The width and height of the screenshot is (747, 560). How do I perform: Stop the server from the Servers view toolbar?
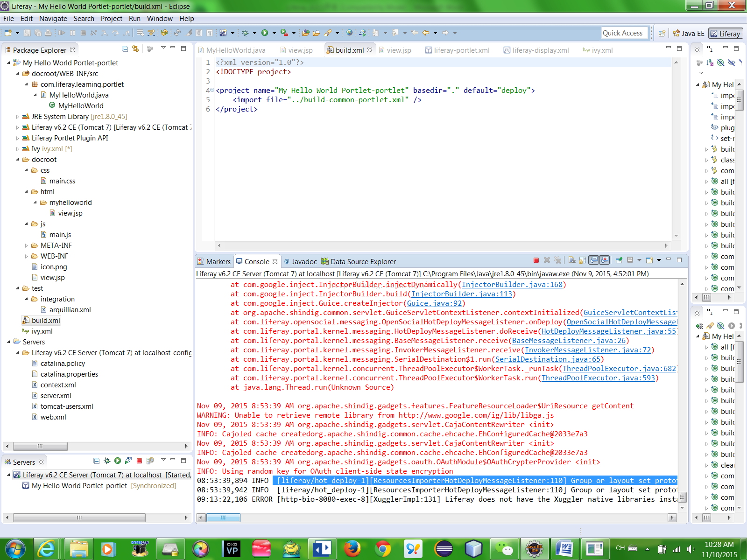pos(139,461)
